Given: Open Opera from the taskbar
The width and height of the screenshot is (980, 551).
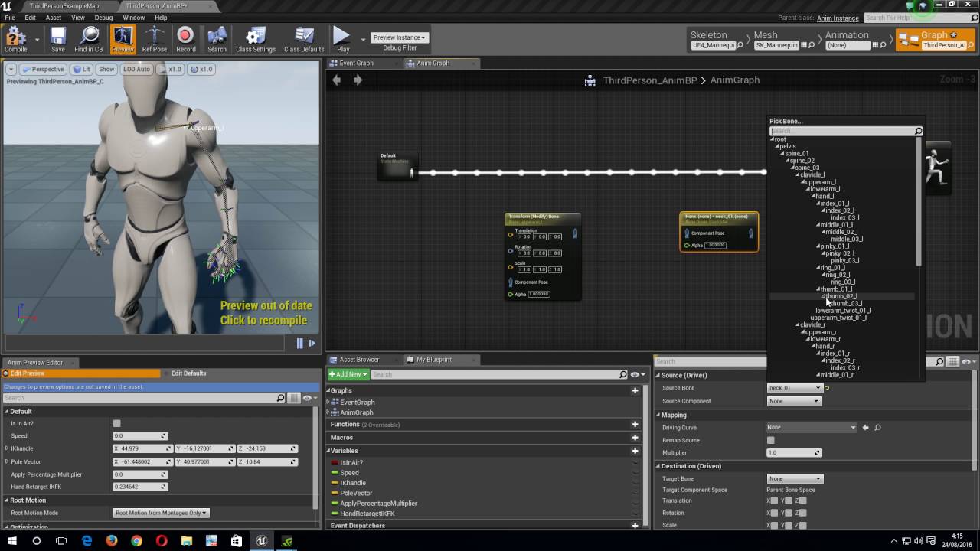Looking at the screenshot, I should click(x=162, y=540).
